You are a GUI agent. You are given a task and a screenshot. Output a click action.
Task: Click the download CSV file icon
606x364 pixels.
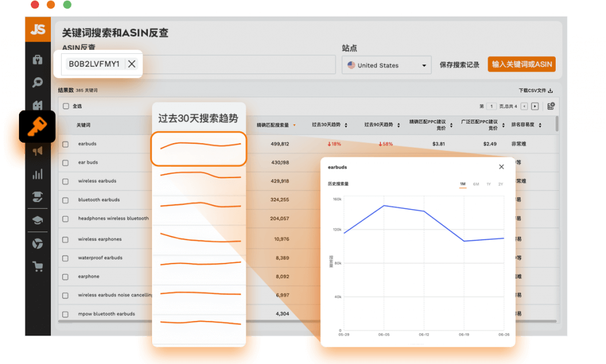click(x=550, y=91)
